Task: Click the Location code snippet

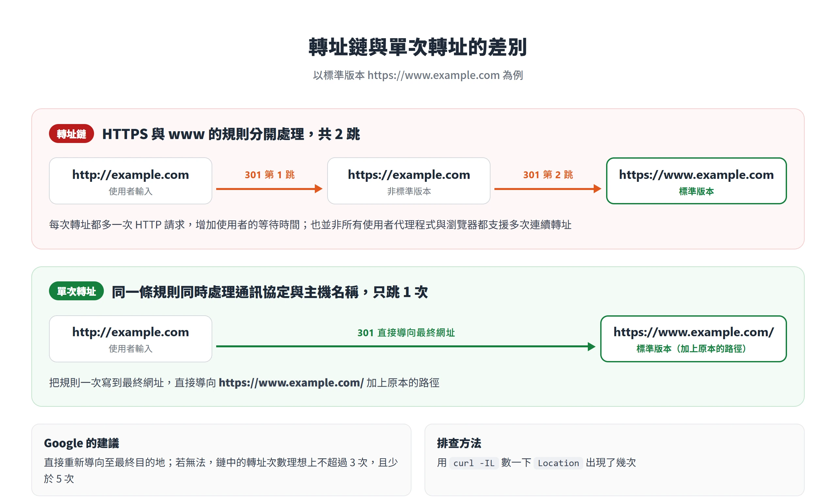Action: pos(558,463)
